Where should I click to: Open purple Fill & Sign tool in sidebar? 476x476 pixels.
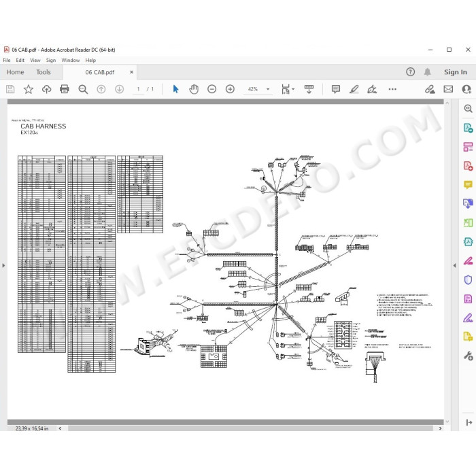pyautogui.click(x=468, y=318)
